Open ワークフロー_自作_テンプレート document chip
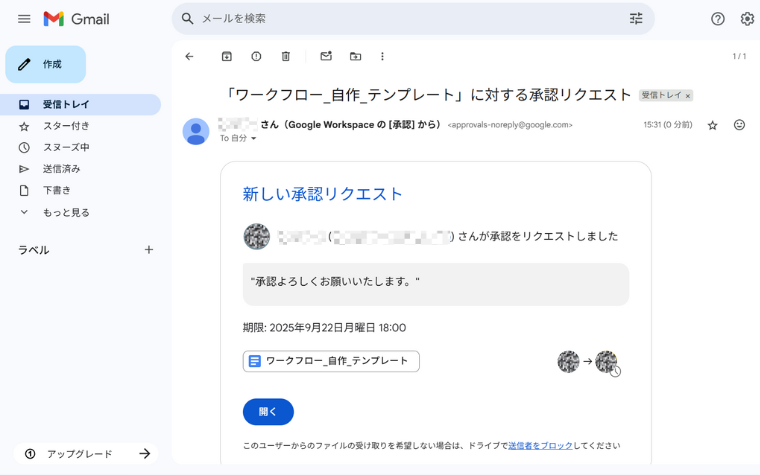This screenshot has width=760, height=475. click(331, 361)
